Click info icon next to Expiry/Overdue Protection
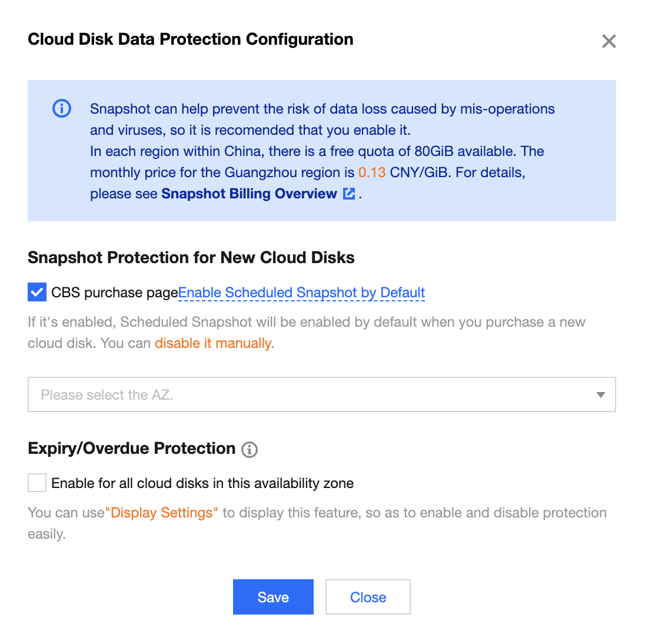This screenshot has height=644, width=645. [x=250, y=450]
